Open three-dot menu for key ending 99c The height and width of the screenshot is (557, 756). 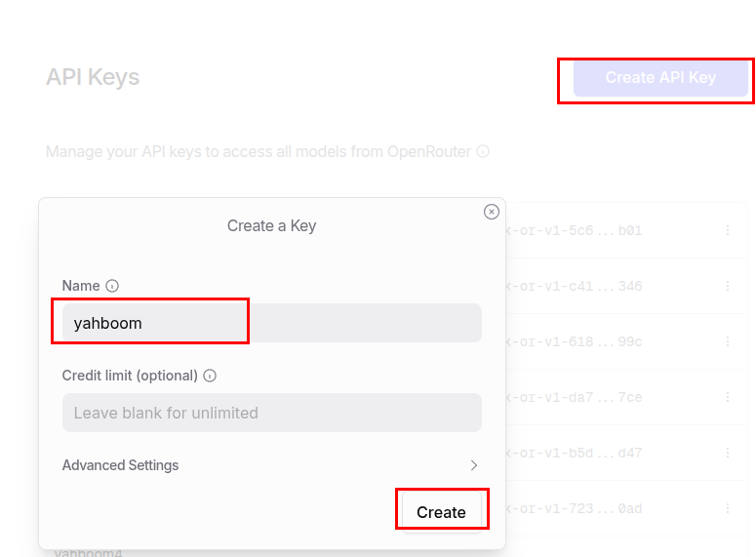point(728,341)
